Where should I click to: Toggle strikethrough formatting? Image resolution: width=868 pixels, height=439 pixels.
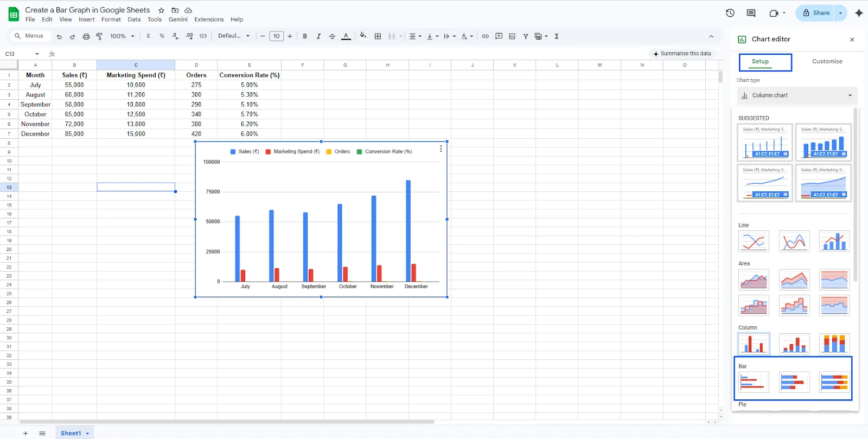332,36
